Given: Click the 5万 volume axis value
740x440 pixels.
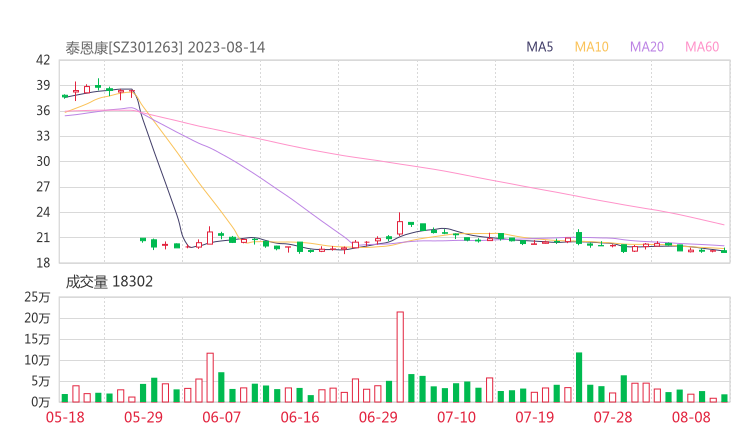Looking at the screenshot, I should click(40, 381).
